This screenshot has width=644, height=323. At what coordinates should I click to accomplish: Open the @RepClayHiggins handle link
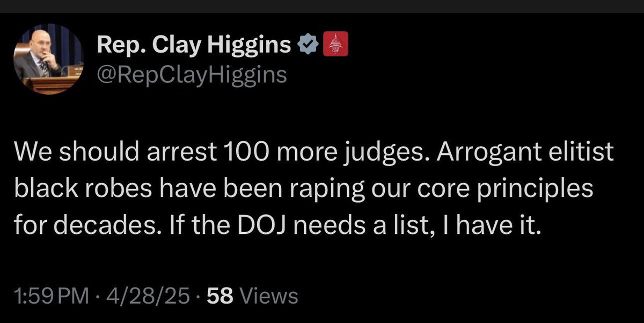pyautogui.click(x=192, y=76)
